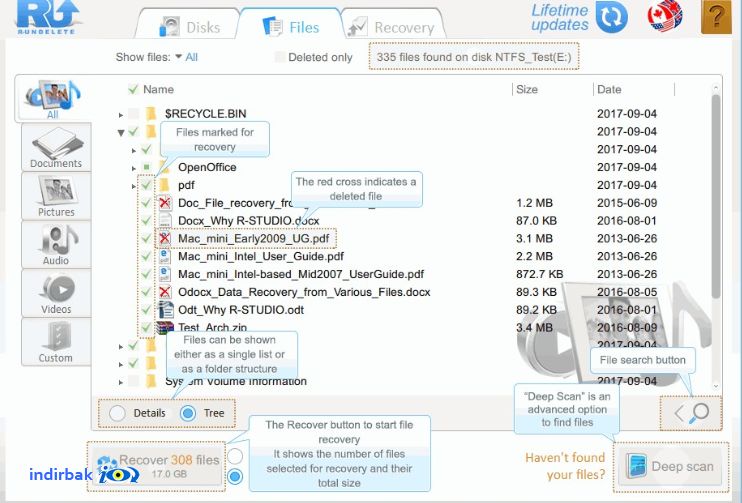Click the deleted Doc_File_recovery file icon
The height and width of the screenshot is (503, 742).
[164, 203]
